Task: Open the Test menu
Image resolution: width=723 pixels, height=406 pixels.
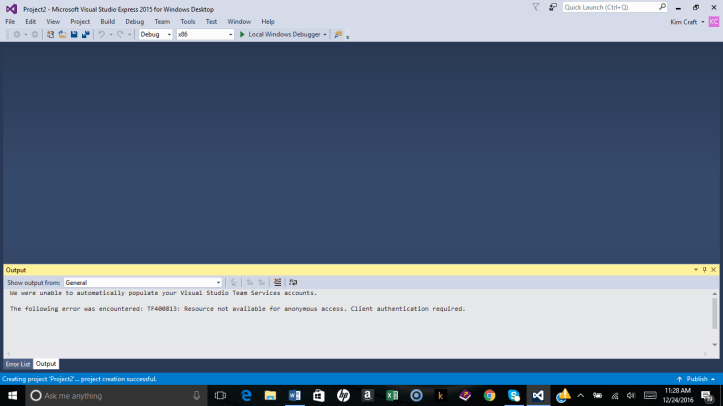Action: 211,22
